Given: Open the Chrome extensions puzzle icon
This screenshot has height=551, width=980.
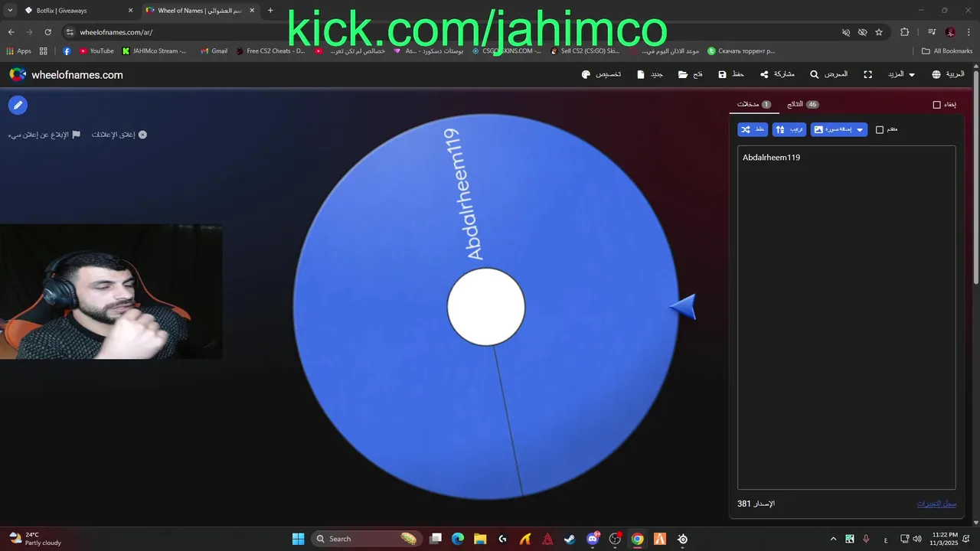Looking at the screenshot, I should coord(905,32).
